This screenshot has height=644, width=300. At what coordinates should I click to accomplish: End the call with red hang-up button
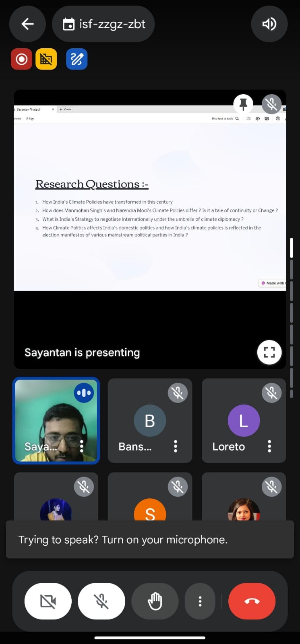pos(252,601)
